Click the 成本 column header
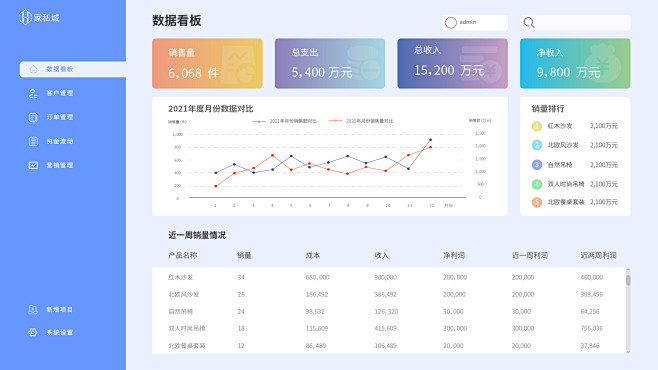The image size is (658, 370). tap(313, 255)
